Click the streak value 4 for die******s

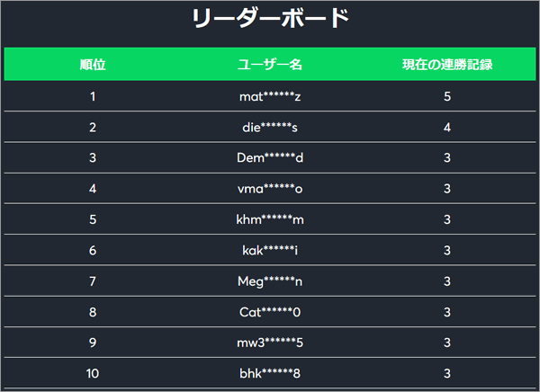coord(447,128)
